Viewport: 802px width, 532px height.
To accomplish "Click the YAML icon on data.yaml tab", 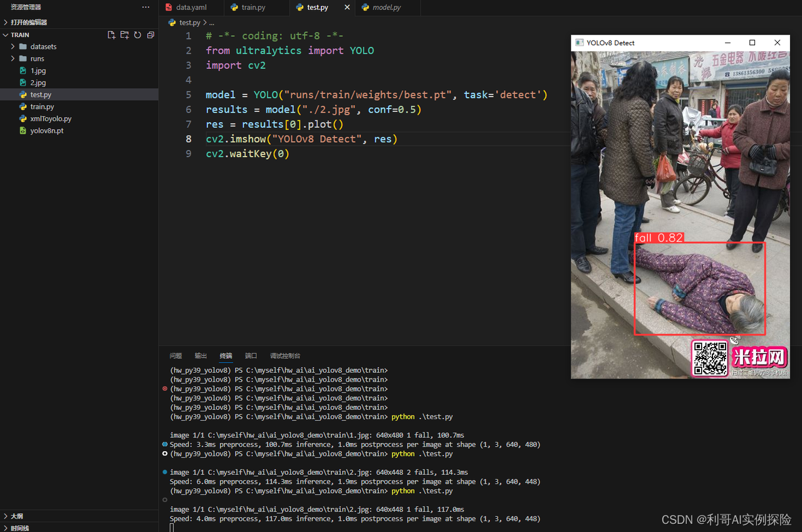I will pos(169,8).
